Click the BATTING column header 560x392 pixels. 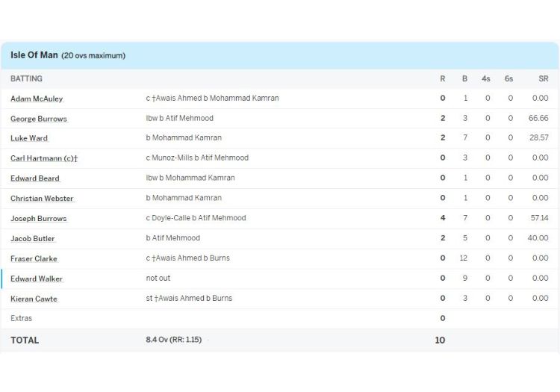coord(26,78)
